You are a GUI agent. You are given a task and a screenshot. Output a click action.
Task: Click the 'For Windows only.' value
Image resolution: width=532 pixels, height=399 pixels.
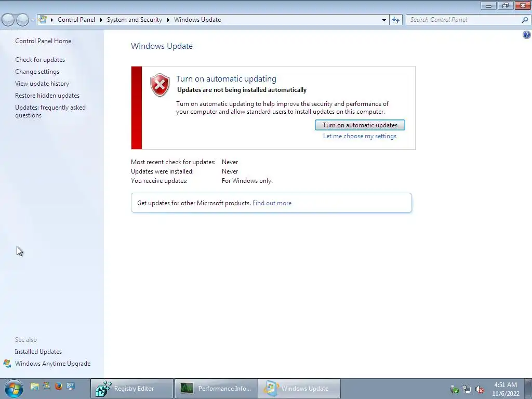[247, 181]
